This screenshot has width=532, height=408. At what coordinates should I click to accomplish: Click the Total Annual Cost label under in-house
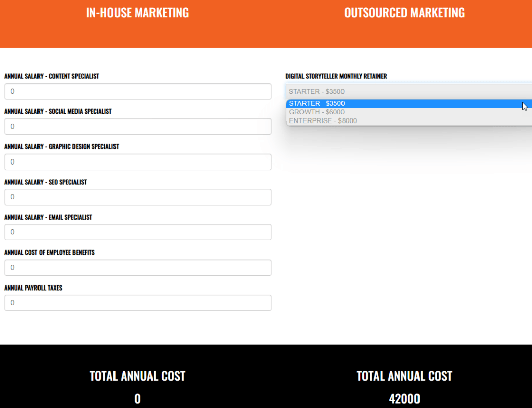137,376
